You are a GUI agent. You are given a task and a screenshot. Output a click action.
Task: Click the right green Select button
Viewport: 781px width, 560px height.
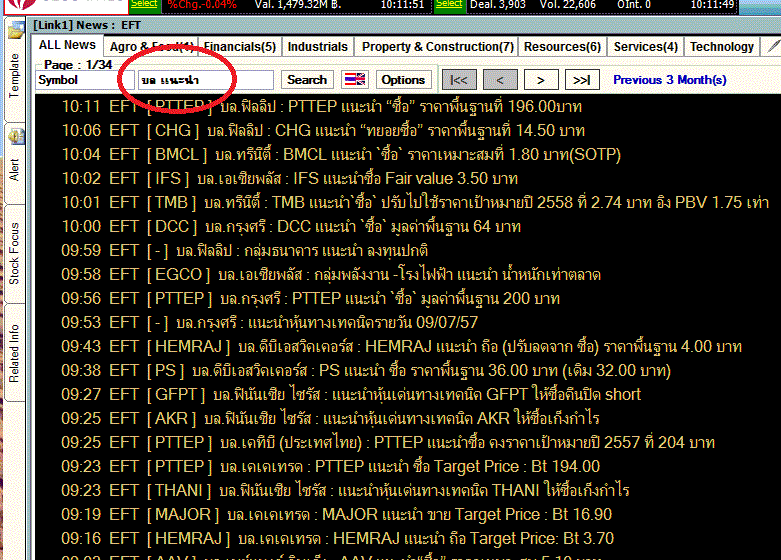click(x=449, y=4)
